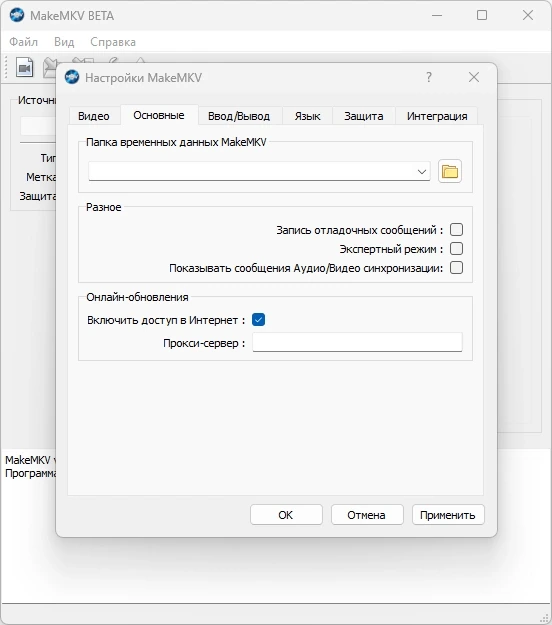
Task: Apply settings with Применить button
Action: coord(448,515)
